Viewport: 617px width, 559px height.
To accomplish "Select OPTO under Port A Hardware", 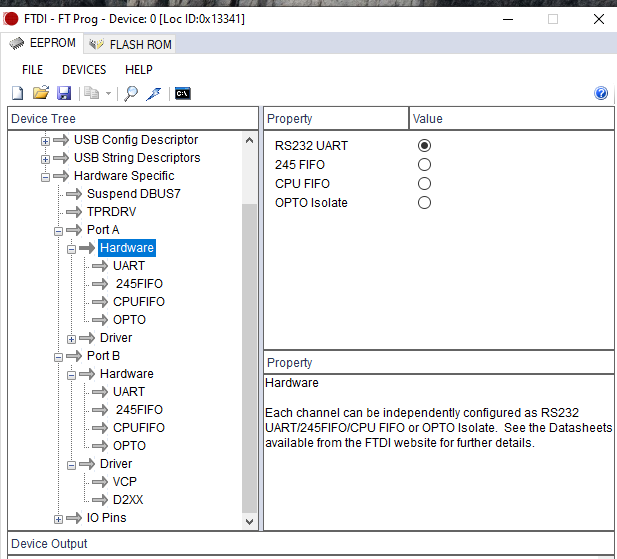I will (129, 320).
